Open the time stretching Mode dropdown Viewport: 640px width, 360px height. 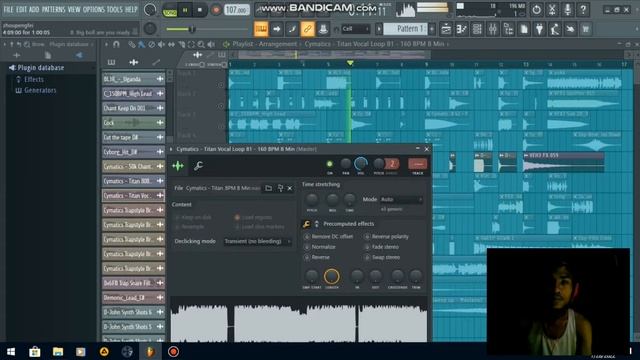[x=401, y=199]
